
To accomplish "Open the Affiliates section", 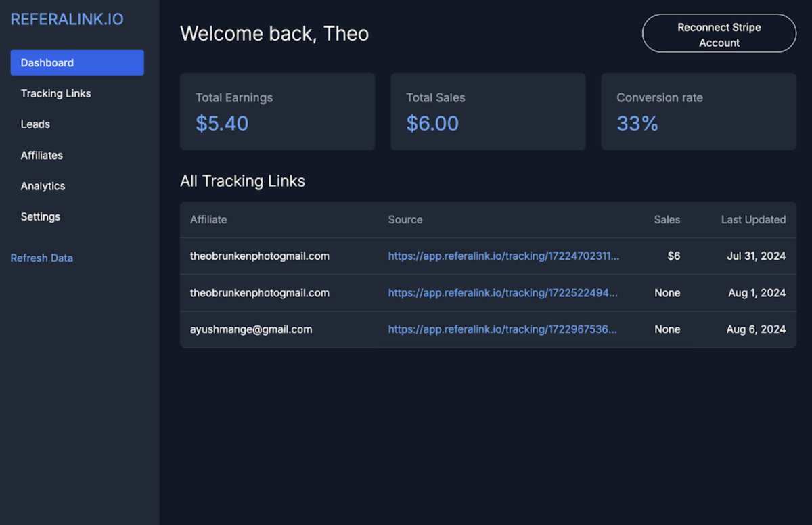I will pos(41,156).
